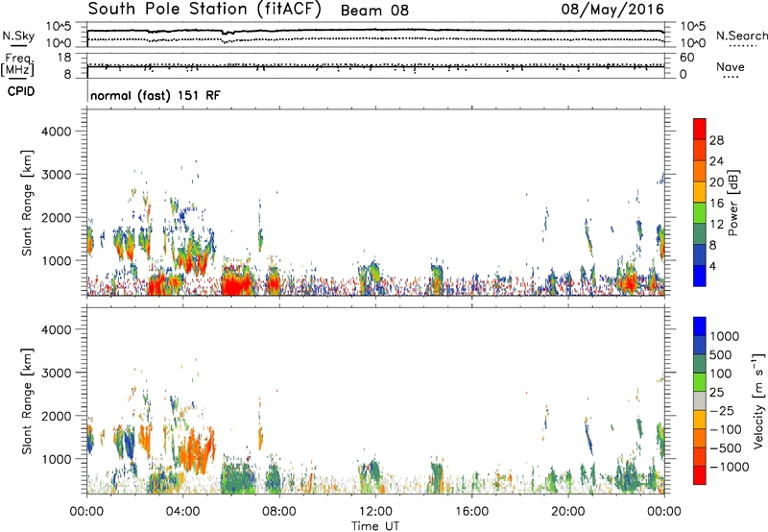Viewport: 768px width, 532px height.
Task: Click the -1000 tick on Velocity colorbar
Action: 729,467
